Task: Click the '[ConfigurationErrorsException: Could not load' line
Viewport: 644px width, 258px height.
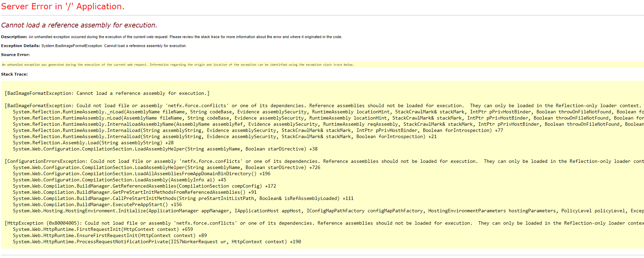Action: pyautogui.click(x=324, y=161)
